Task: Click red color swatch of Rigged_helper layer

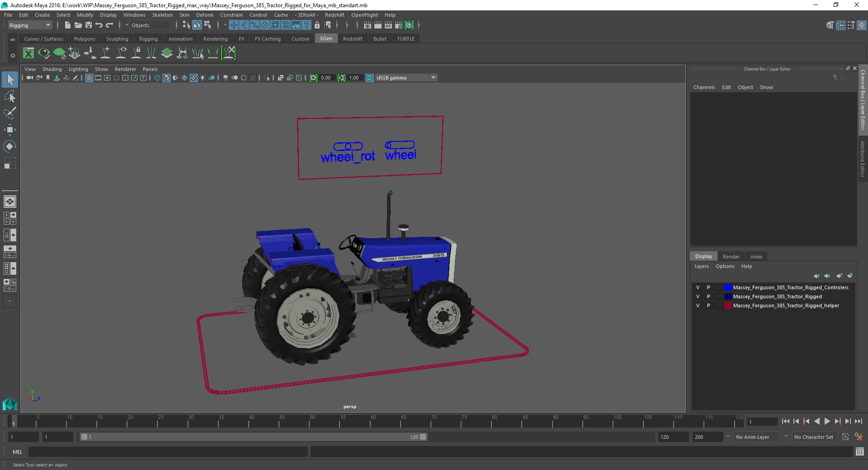Action: (728, 305)
